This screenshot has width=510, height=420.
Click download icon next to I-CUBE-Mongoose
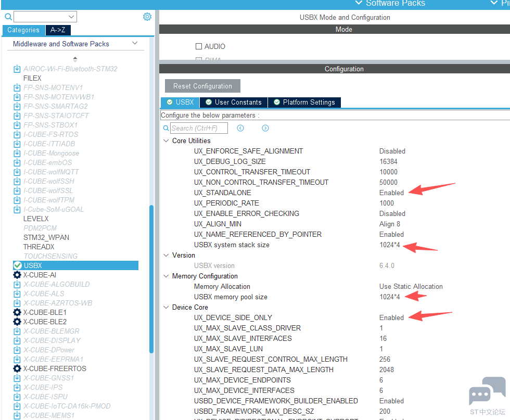pyautogui.click(x=17, y=153)
